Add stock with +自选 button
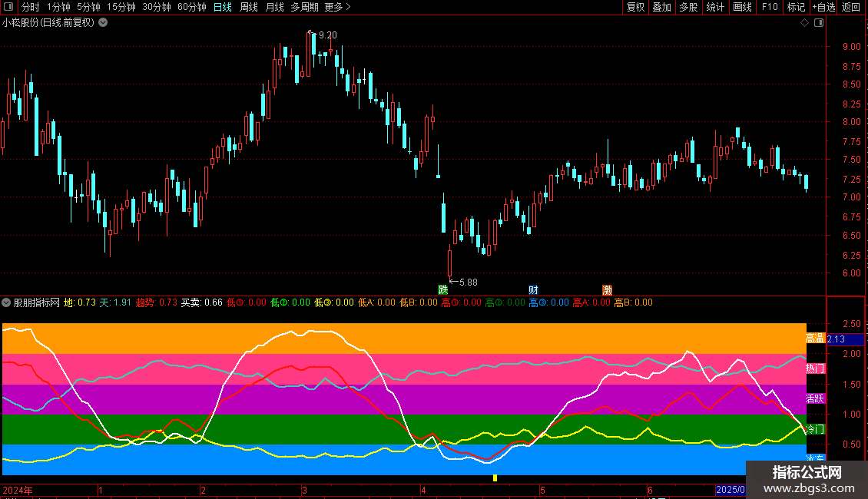The image size is (868, 499). click(823, 7)
